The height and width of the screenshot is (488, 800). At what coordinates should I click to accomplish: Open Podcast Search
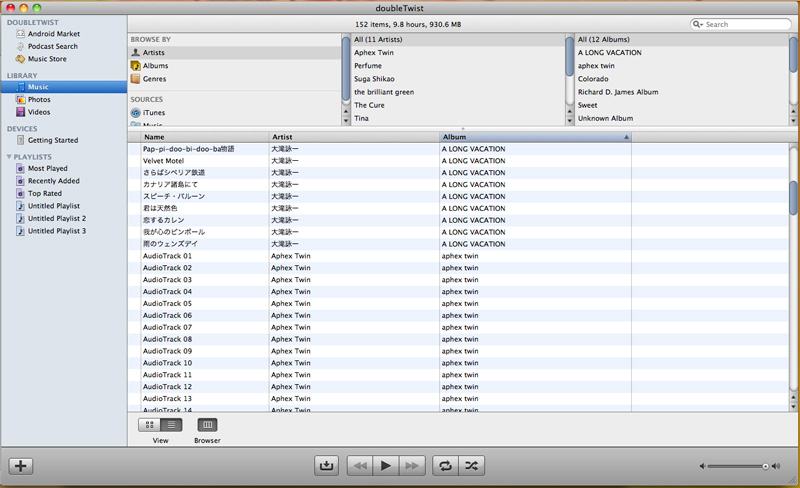52,46
